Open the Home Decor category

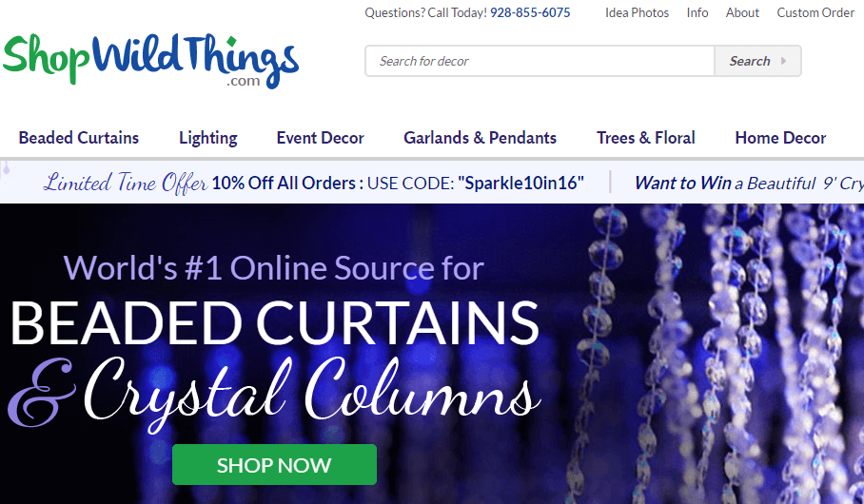780,138
